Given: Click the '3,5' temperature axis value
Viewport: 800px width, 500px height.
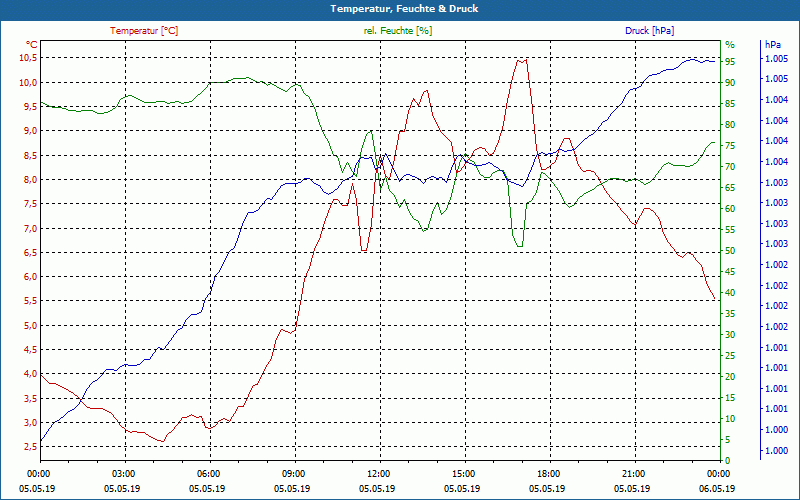Looking at the screenshot, I should 30,398.
